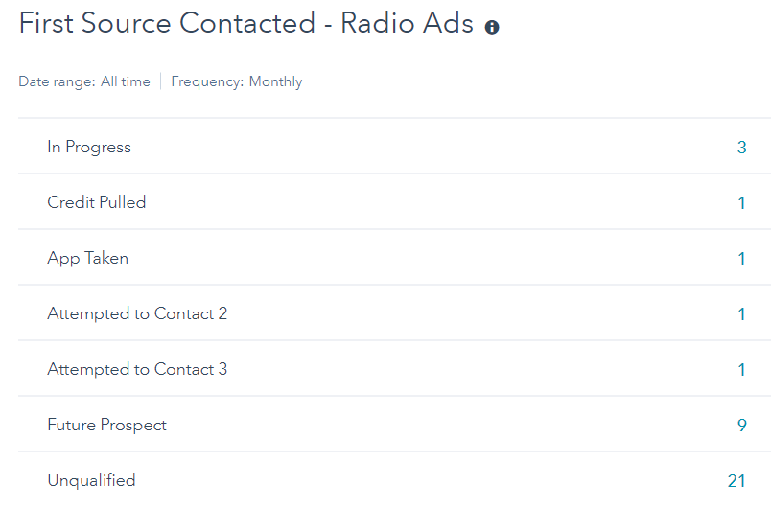Click the First Source Contacted report title
The image size is (771, 532).
coord(246,25)
